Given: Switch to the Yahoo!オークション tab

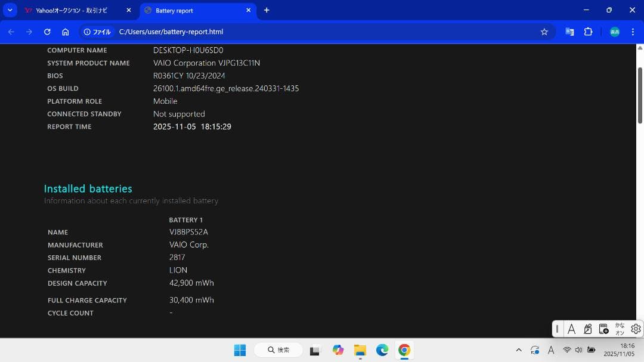Looking at the screenshot, I should (x=72, y=10).
